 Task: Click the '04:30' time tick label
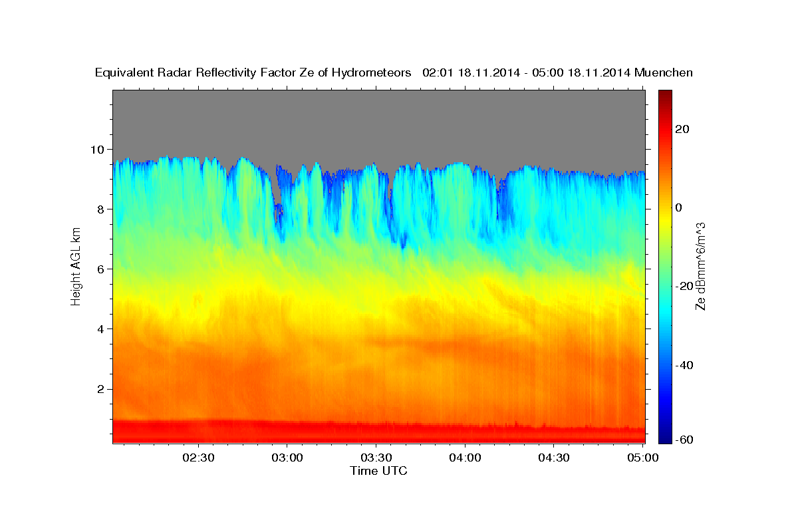(554, 458)
